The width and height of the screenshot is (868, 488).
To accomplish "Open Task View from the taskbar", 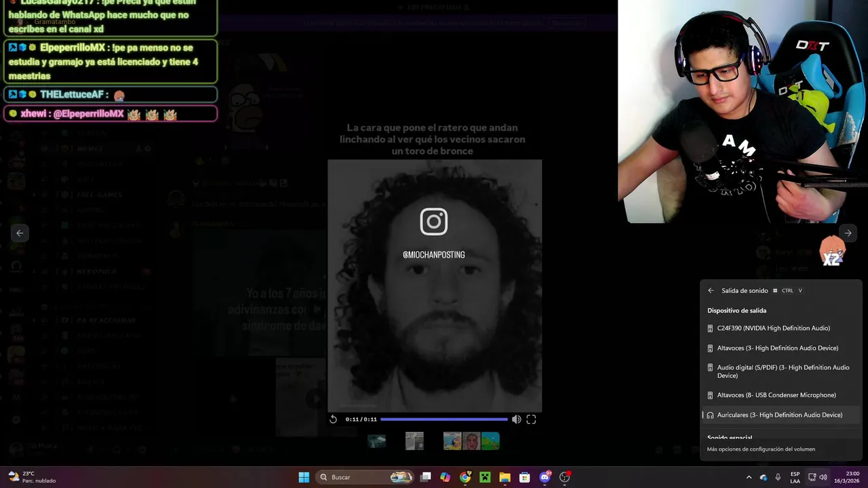I will click(426, 477).
